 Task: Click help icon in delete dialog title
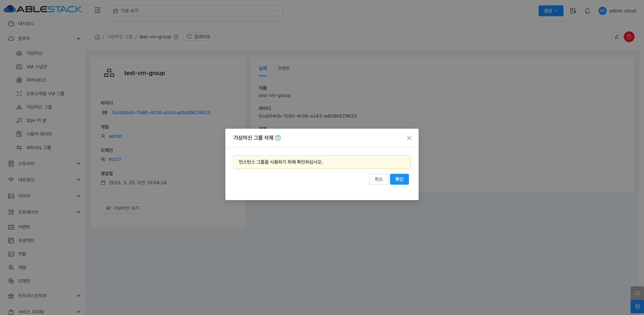coord(278,138)
